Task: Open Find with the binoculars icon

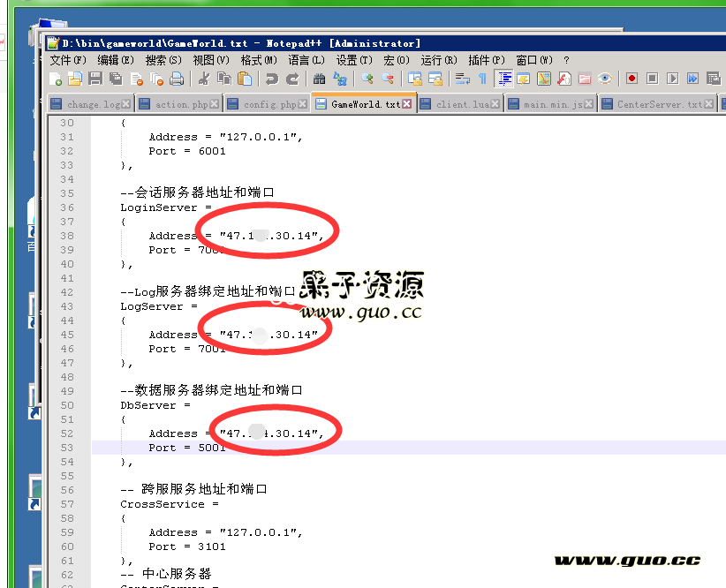Action: click(x=319, y=79)
